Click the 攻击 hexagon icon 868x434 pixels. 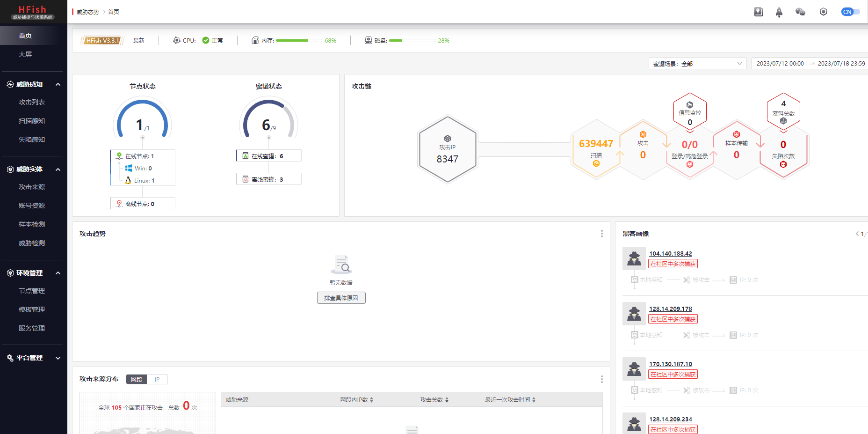click(643, 134)
